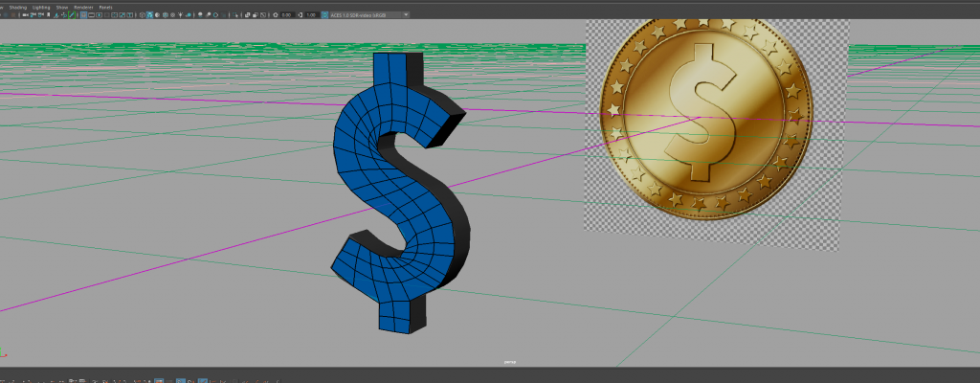Click the exposure value field showing 0.00
The height and width of the screenshot is (383, 980).
pyautogui.click(x=286, y=15)
